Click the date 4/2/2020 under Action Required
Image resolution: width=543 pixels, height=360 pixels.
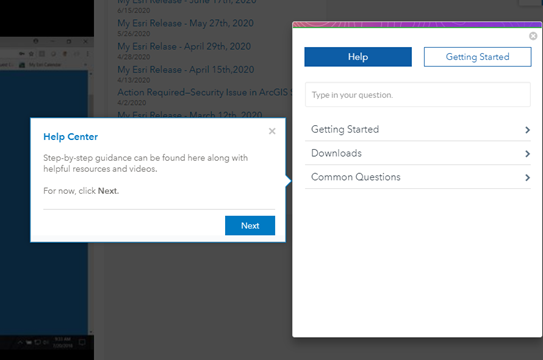coord(132,102)
